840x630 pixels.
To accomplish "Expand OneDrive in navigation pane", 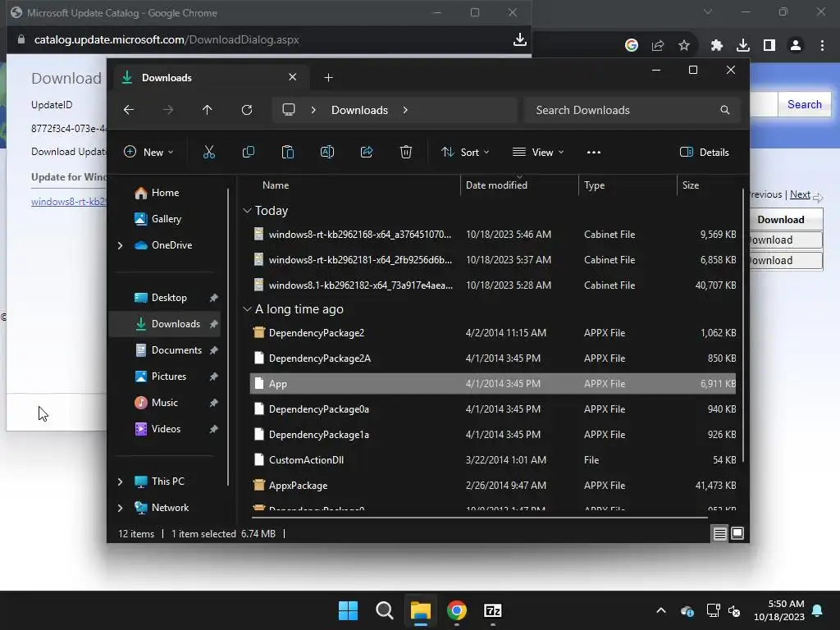I will pyautogui.click(x=120, y=245).
